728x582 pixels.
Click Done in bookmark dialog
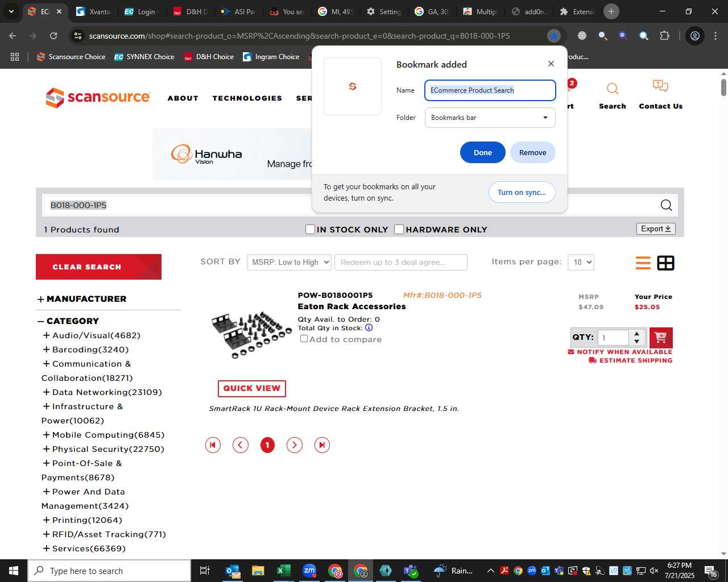482,152
